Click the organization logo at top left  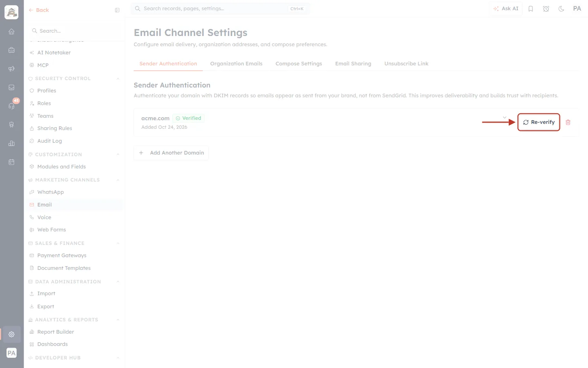pos(11,12)
